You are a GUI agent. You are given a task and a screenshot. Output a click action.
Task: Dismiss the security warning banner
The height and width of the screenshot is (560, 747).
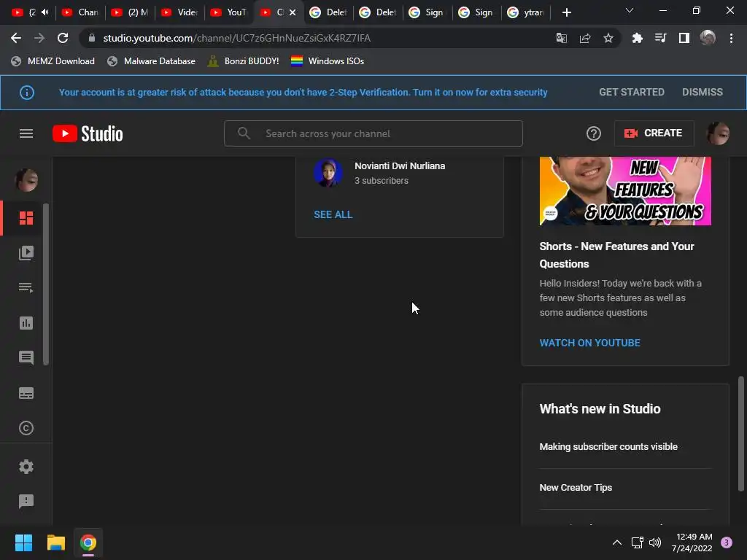(x=703, y=92)
